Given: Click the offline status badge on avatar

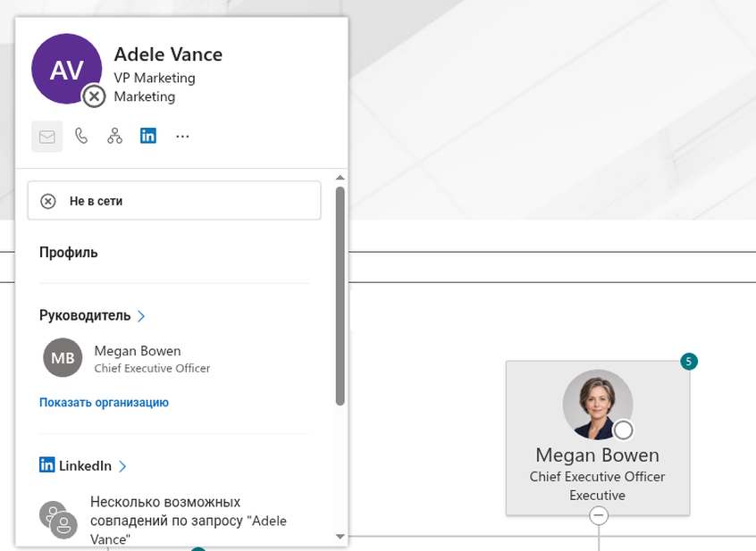Looking at the screenshot, I should (x=94, y=96).
